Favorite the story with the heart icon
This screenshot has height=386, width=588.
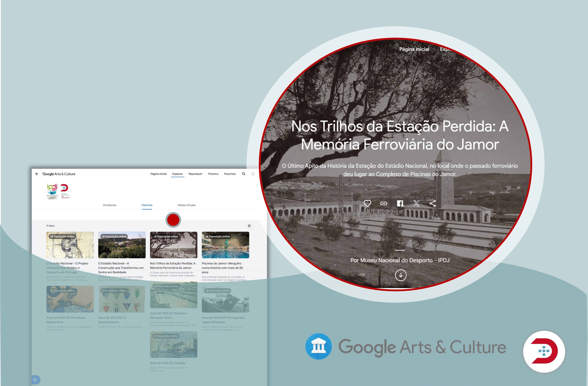pyautogui.click(x=367, y=203)
